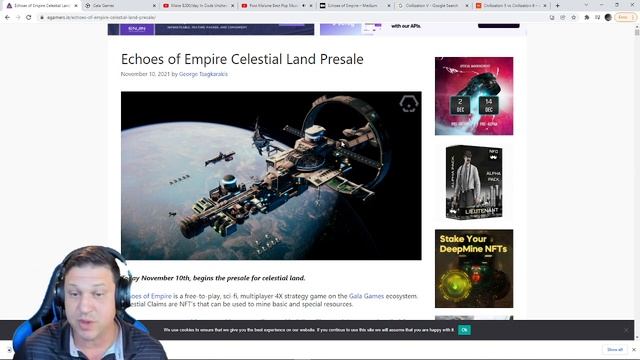
Task: Dismiss the cookie notice with X
Action: pyautogui.click(x=626, y=330)
